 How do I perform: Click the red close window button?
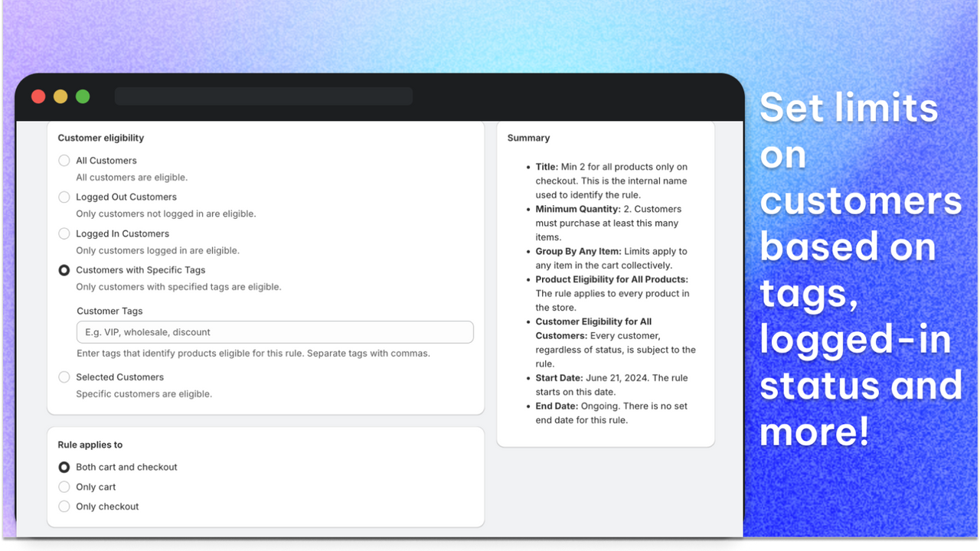click(38, 96)
